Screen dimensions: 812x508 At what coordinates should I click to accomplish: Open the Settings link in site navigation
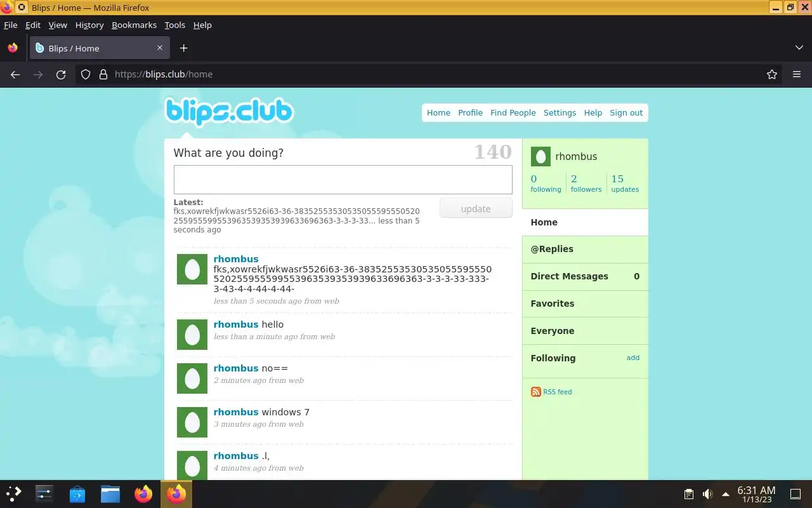coord(560,112)
